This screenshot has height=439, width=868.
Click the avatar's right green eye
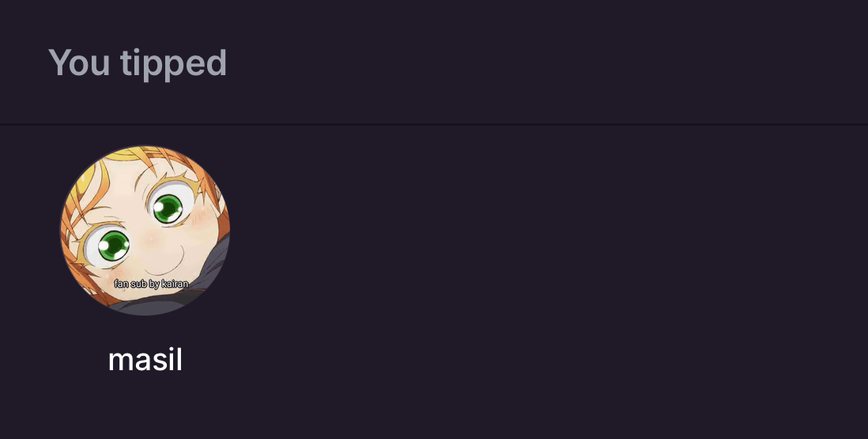[167, 207]
